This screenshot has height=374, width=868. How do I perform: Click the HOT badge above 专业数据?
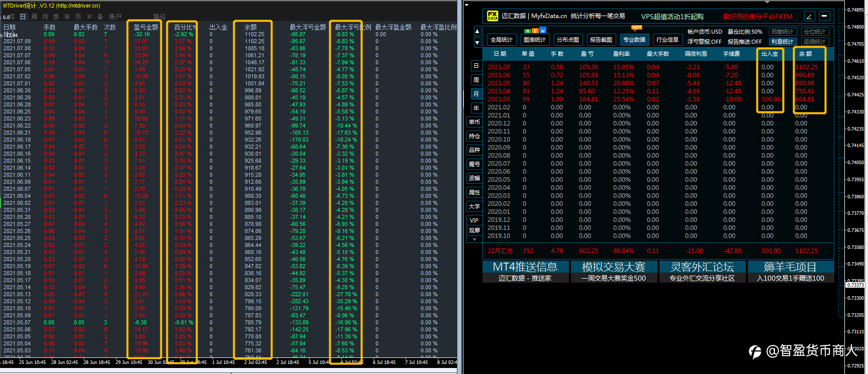coord(637,28)
